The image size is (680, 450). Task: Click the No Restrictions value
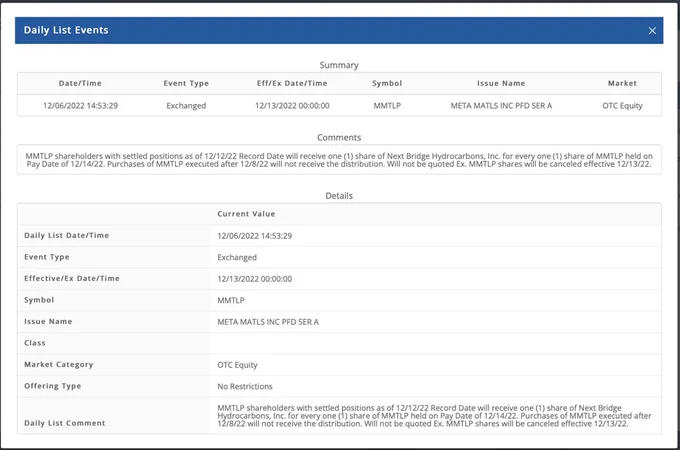(245, 386)
